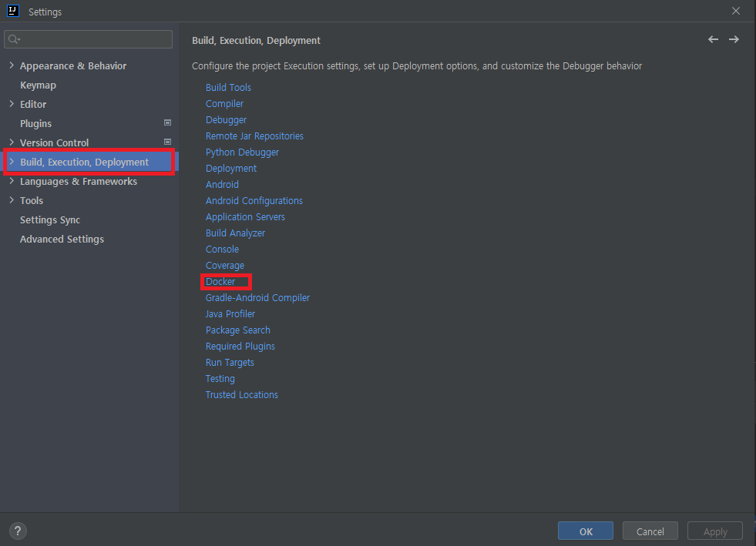
Task: Open the Deployment link
Action: 231,169
